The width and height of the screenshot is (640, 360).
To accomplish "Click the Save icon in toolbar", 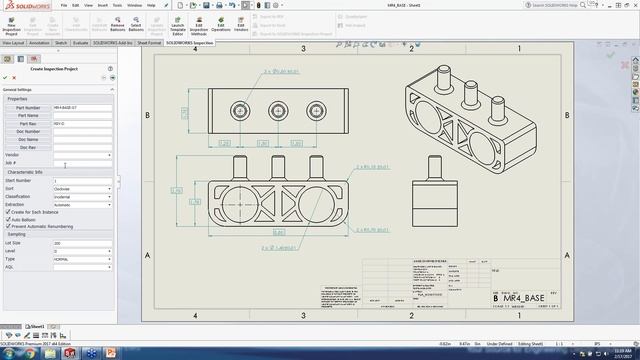I will pyautogui.click(x=206, y=5).
